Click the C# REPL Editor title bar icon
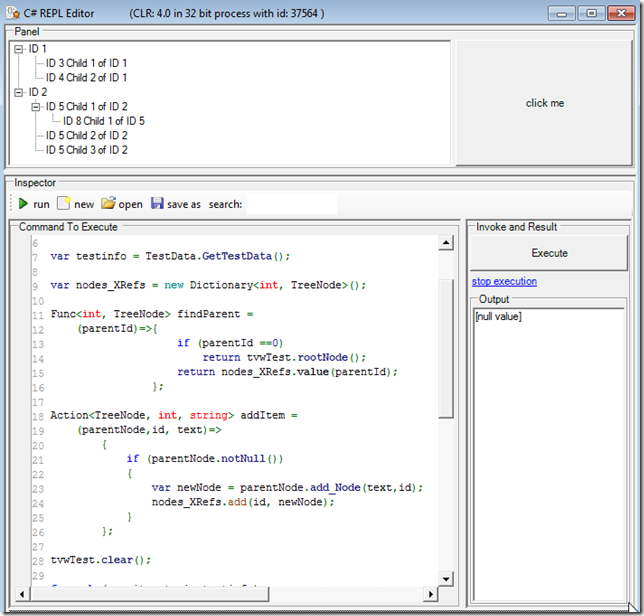 (x=13, y=13)
